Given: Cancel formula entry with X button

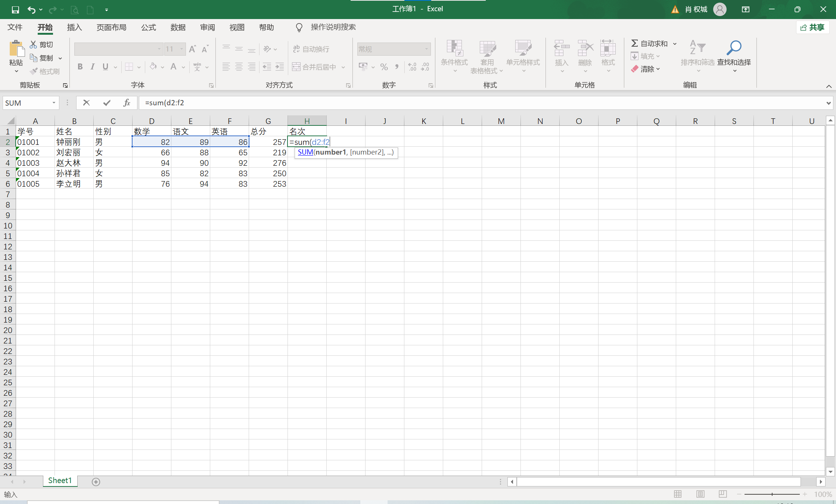Looking at the screenshot, I should [86, 103].
